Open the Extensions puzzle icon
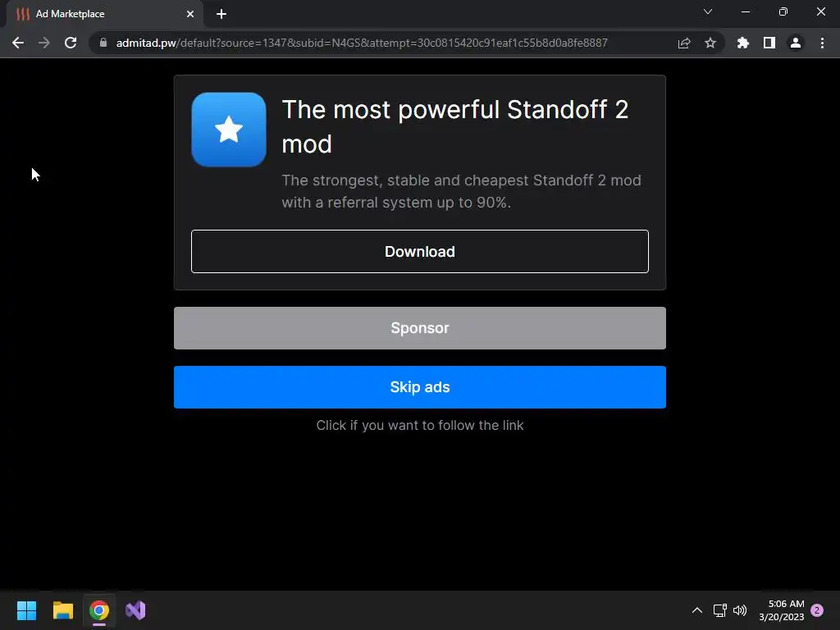This screenshot has height=630, width=840. [x=743, y=43]
